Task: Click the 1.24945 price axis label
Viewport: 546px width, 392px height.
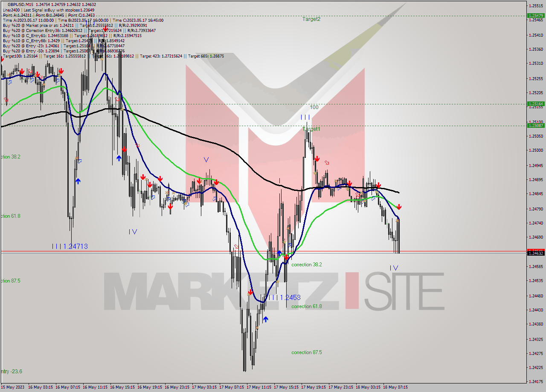Action: point(536,166)
